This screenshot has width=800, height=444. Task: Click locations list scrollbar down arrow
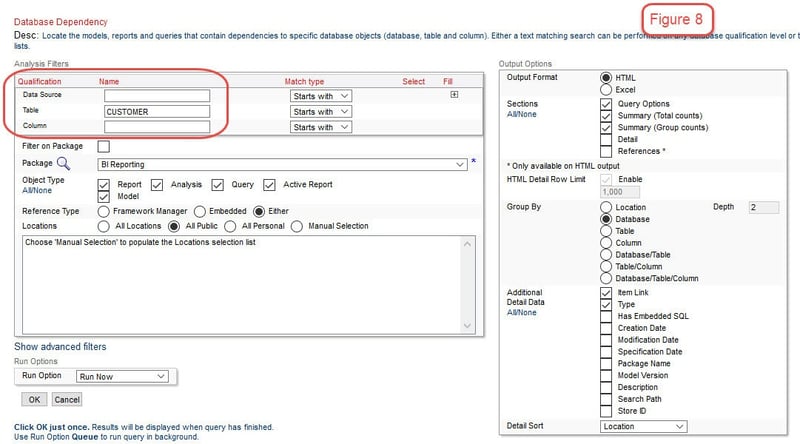[x=467, y=326]
